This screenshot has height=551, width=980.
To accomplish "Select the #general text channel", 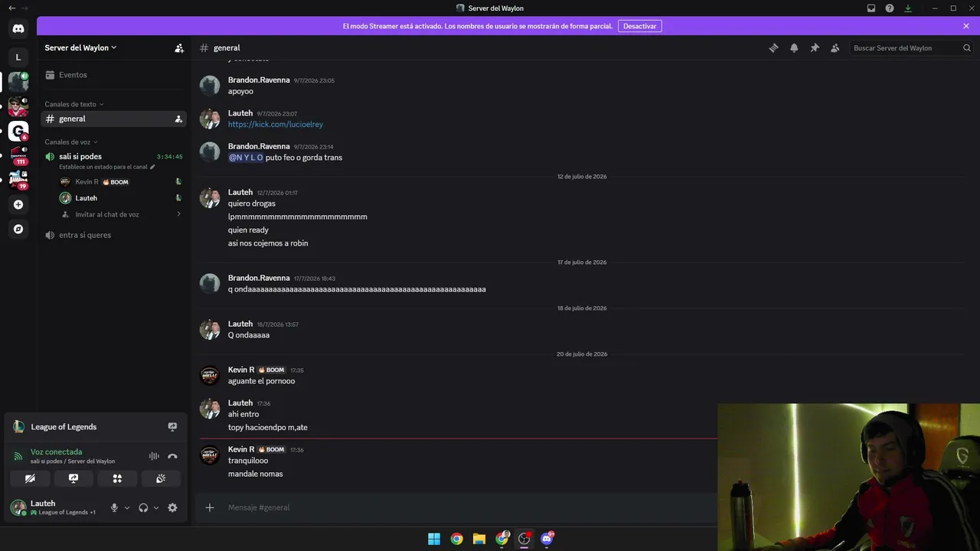I will tap(113, 119).
